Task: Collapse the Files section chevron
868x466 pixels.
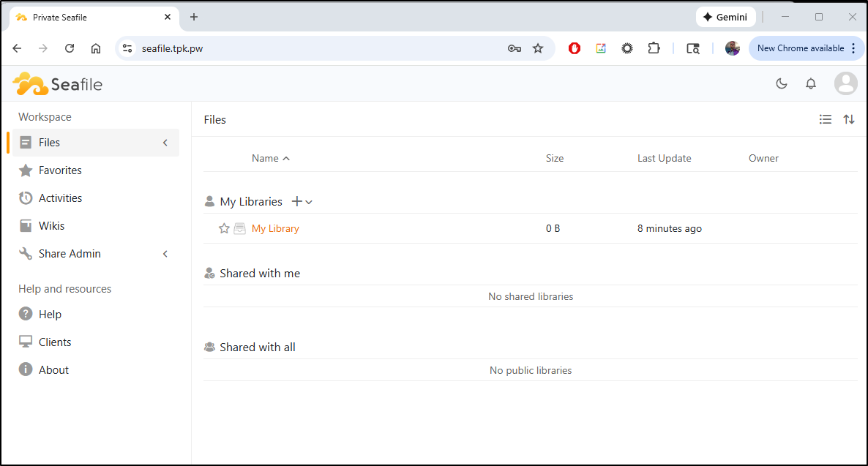Action: point(165,143)
